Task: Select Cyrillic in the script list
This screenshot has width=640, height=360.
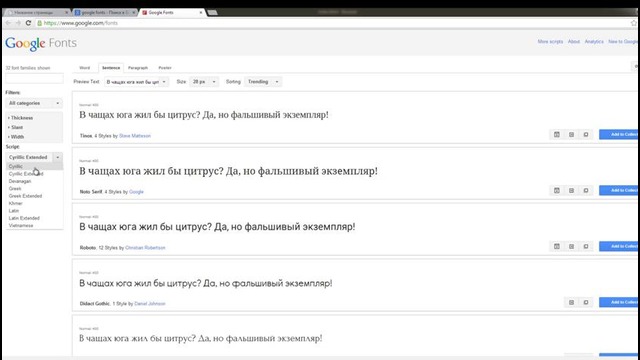Action: pos(34,166)
